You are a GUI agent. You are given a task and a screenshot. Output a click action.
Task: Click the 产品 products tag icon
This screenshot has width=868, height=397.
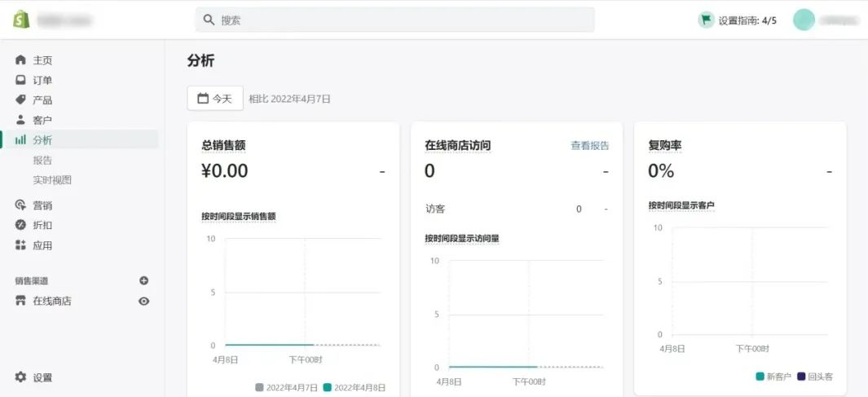21,99
